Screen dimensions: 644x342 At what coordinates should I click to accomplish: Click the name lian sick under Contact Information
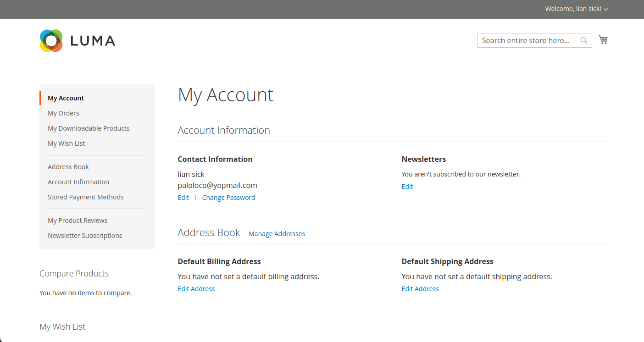191,174
